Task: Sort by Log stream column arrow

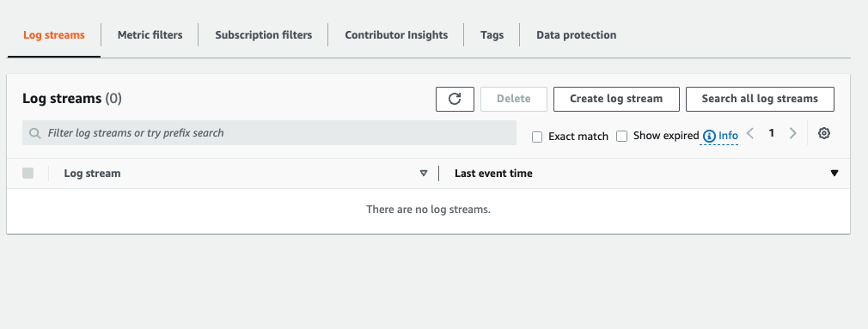Action: pyautogui.click(x=424, y=173)
